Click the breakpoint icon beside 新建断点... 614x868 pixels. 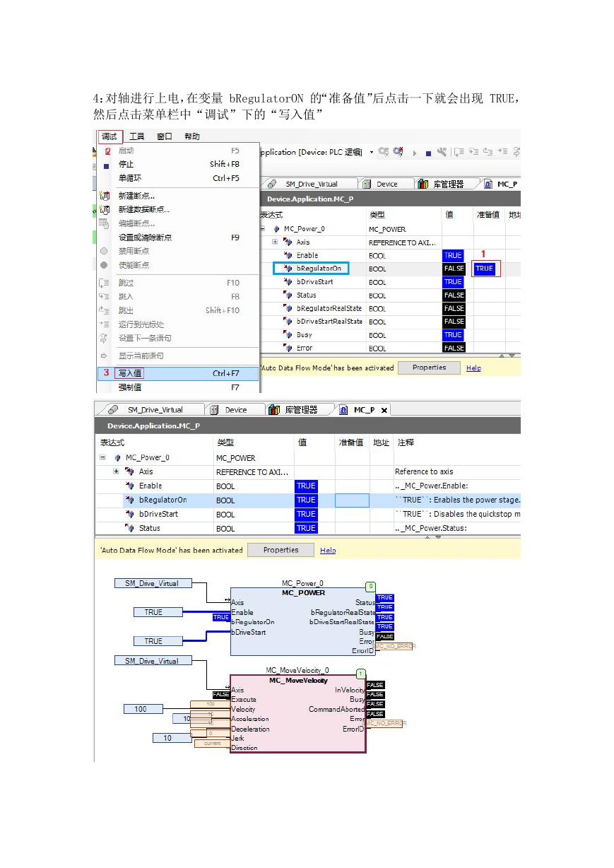[x=105, y=196]
